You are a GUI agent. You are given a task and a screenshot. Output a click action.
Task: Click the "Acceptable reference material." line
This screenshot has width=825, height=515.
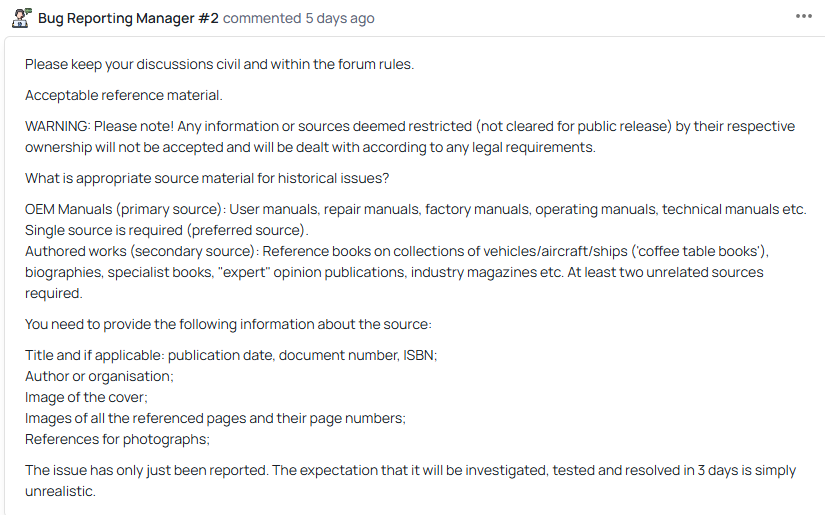tap(123, 95)
